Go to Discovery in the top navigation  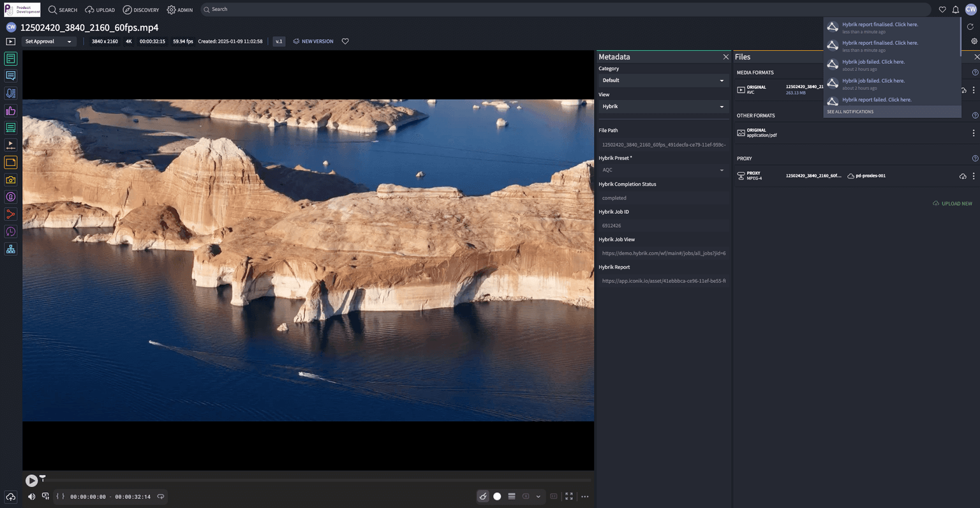[x=141, y=10]
